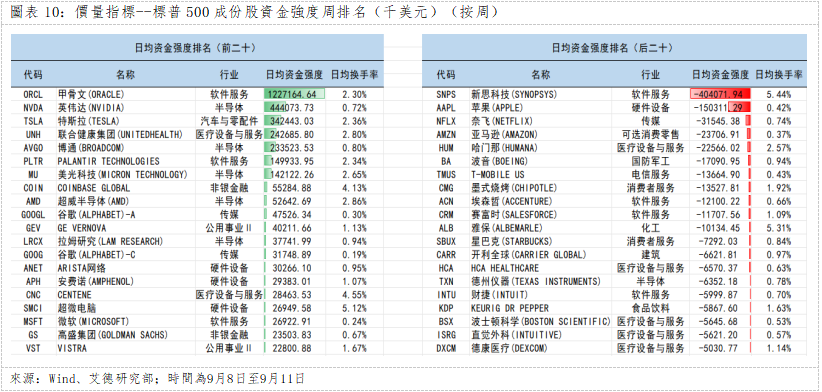The height and width of the screenshot is (392, 822).
Task: Select 哈门那(HUMANA) name cell
Action: click(x=504, y=148)
